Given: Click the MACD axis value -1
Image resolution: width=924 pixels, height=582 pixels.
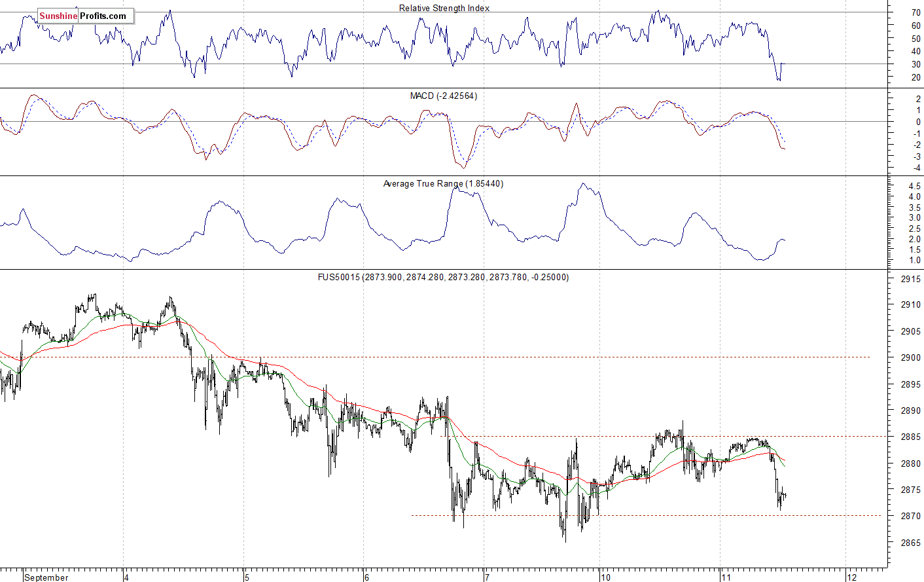Looking at the screenshot, I should [x=917, y=134].
